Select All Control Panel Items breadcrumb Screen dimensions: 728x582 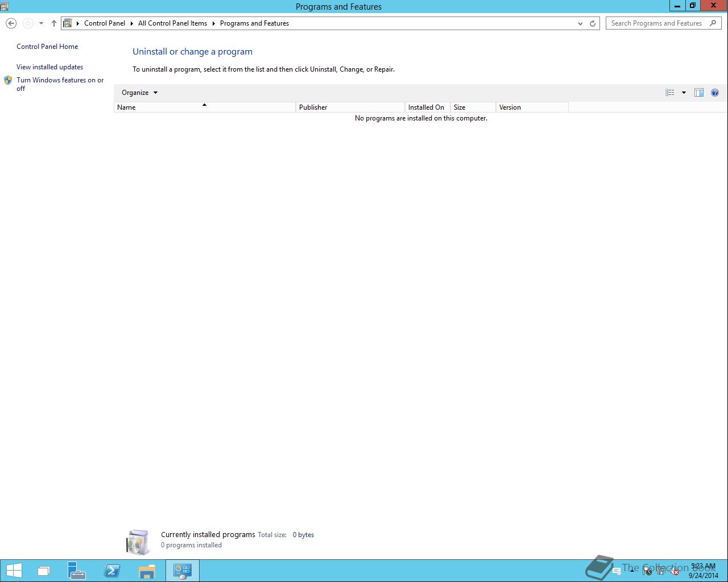(172, 23)
